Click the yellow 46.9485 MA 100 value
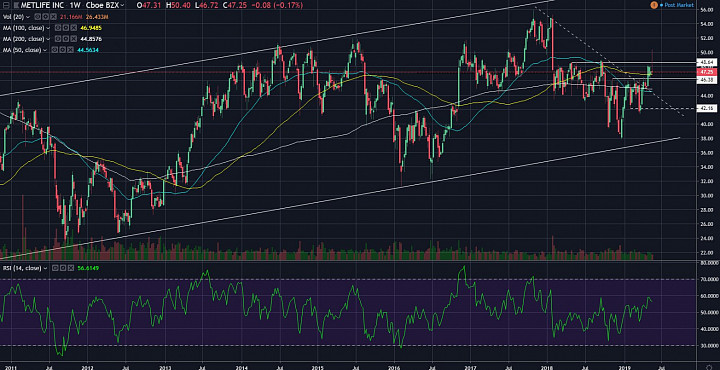 [x=91, y=28]
